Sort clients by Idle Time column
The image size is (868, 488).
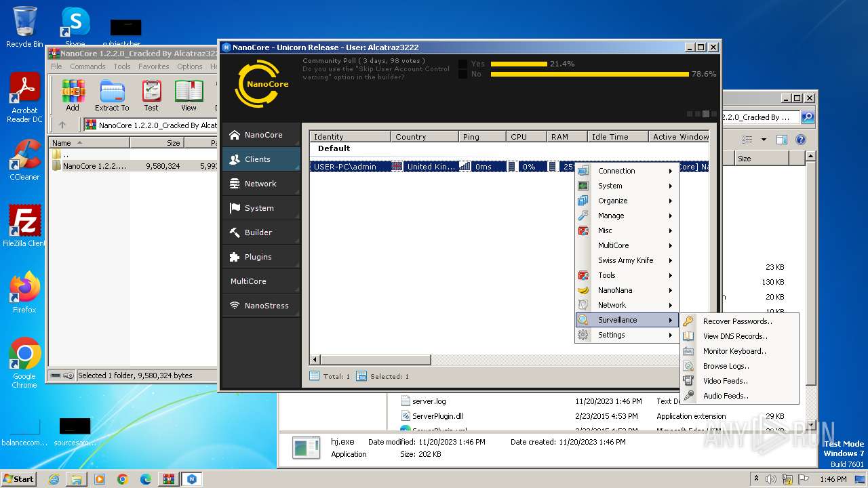click(618, 136)
